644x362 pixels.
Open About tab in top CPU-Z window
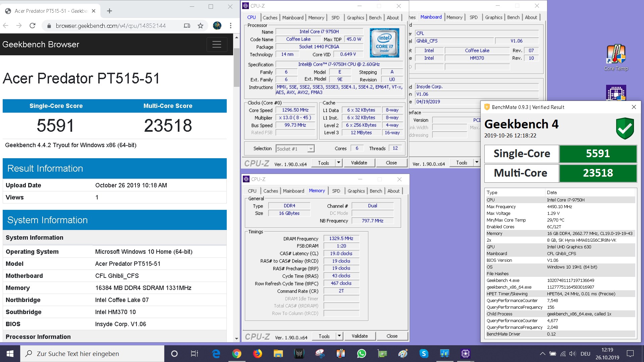point(393,18)
